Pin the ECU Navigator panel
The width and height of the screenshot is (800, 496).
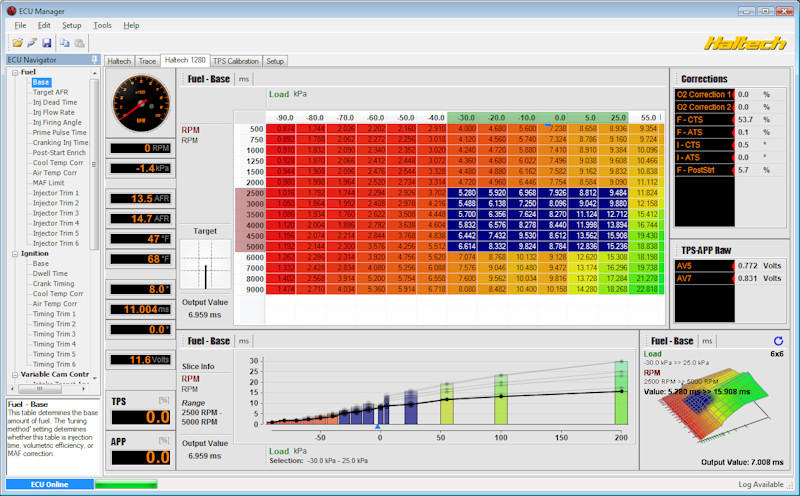(x=94, y=60)
